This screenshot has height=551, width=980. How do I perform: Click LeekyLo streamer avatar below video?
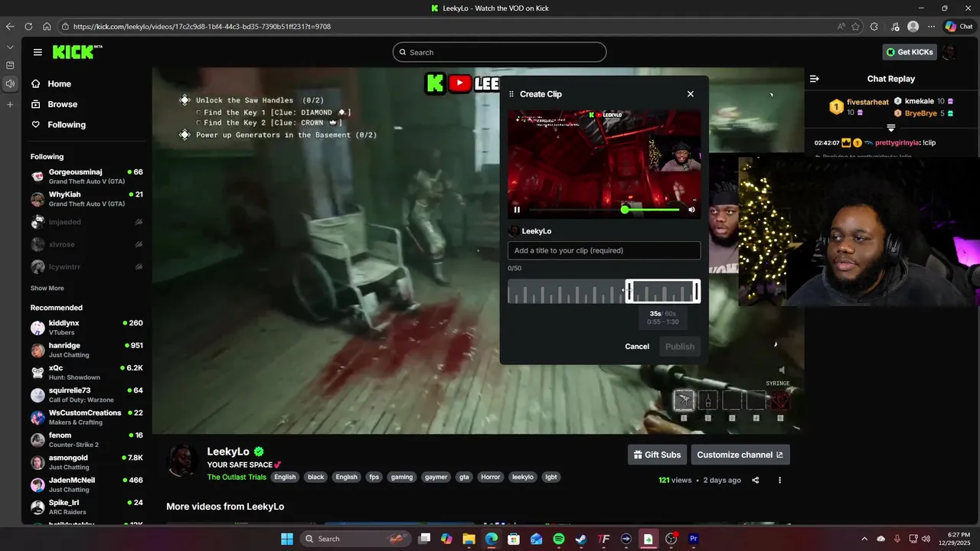tap(183, 460)
